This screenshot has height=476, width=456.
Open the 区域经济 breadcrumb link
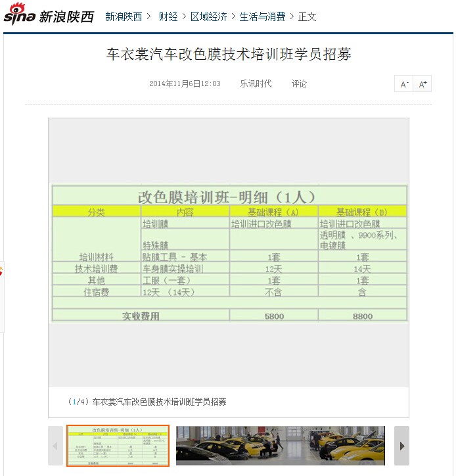tap(209, 16)
